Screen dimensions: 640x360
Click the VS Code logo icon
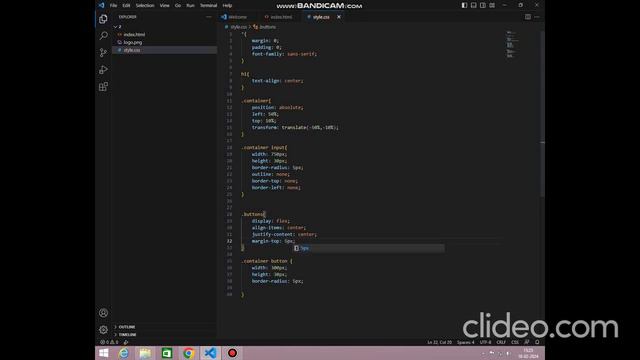[101, 5]
